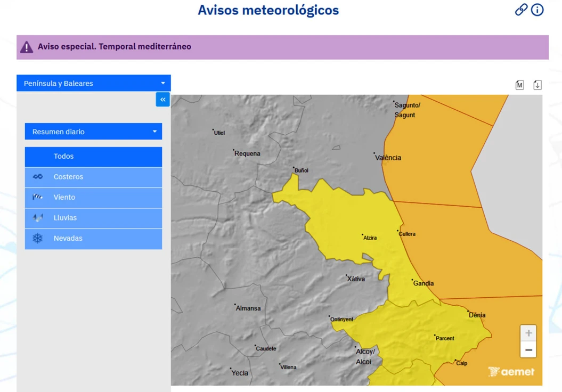Screen dimensions: 562x392
Task: Zoom out using the minus button
Action: [x=528, y=350]
